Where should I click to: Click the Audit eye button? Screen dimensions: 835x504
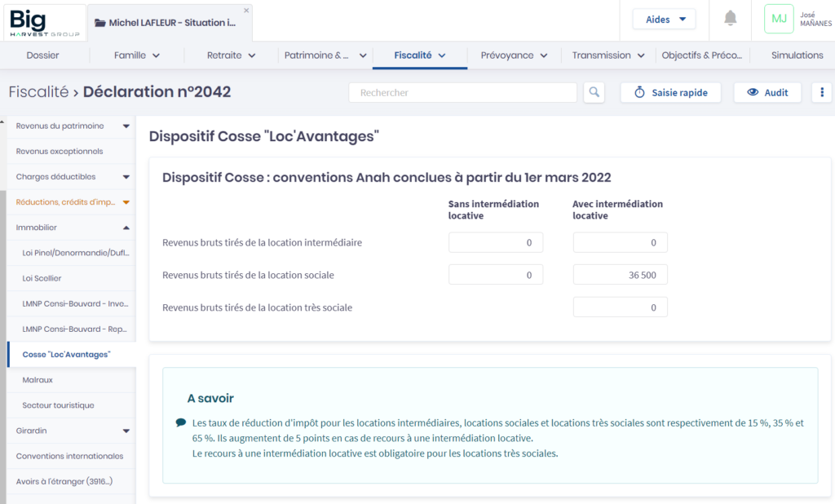click(767, 92)
